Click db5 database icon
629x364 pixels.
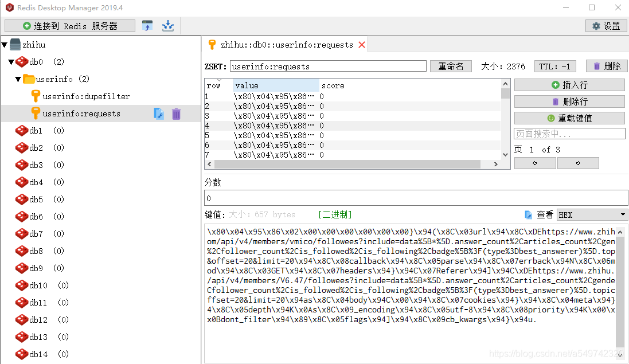click(22, 199)
